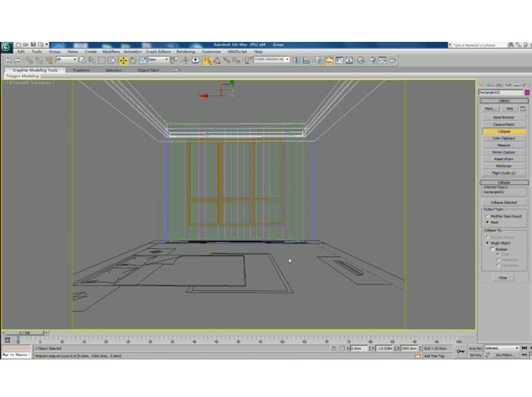Select the Single Object radio button
The height and width of the screenshot is (397, 532).
(x=487, y=243)
